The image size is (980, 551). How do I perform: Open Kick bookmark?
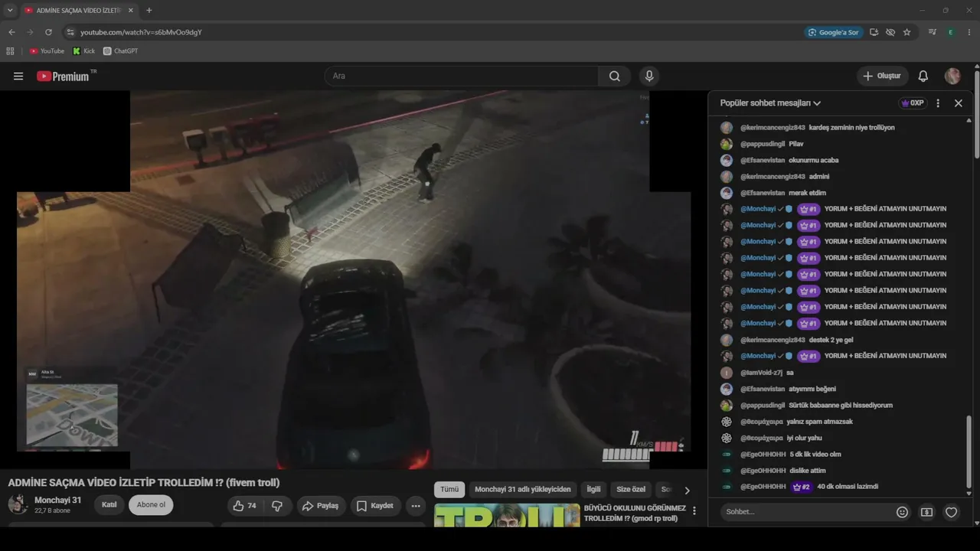[84, 51]
